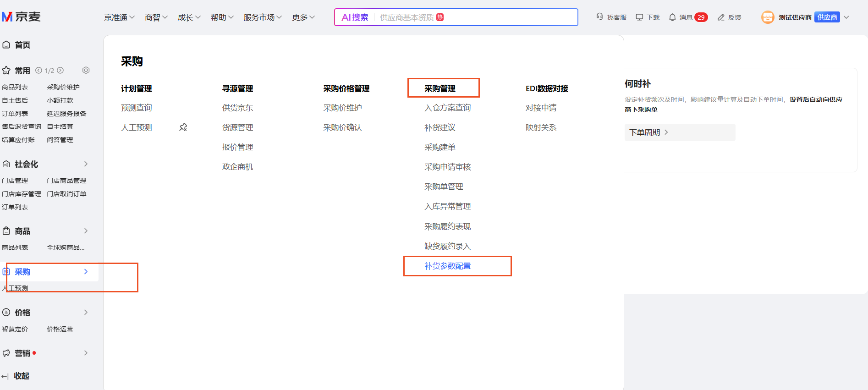This screenshot has height=390, width=868.
Task: Open the 下单周期 link
Action: coord(649,132)
